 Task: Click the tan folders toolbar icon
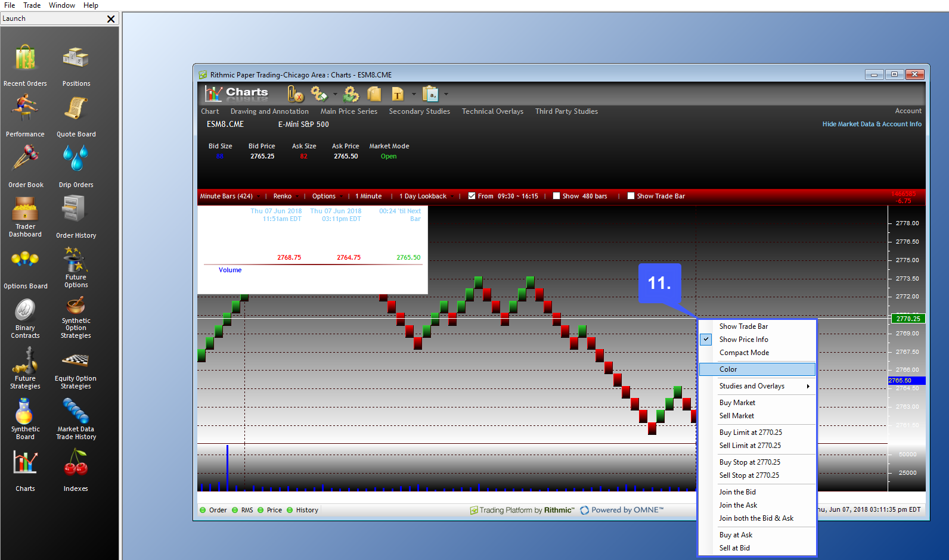click(374, 94)
